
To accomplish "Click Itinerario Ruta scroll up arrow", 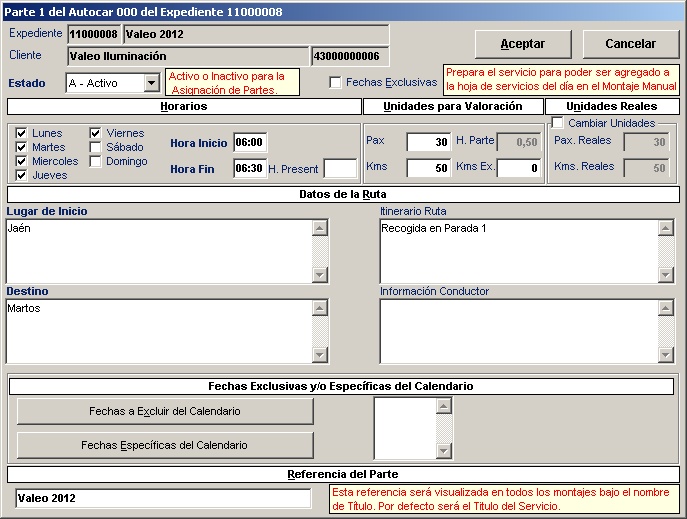I will pos(666,228).
